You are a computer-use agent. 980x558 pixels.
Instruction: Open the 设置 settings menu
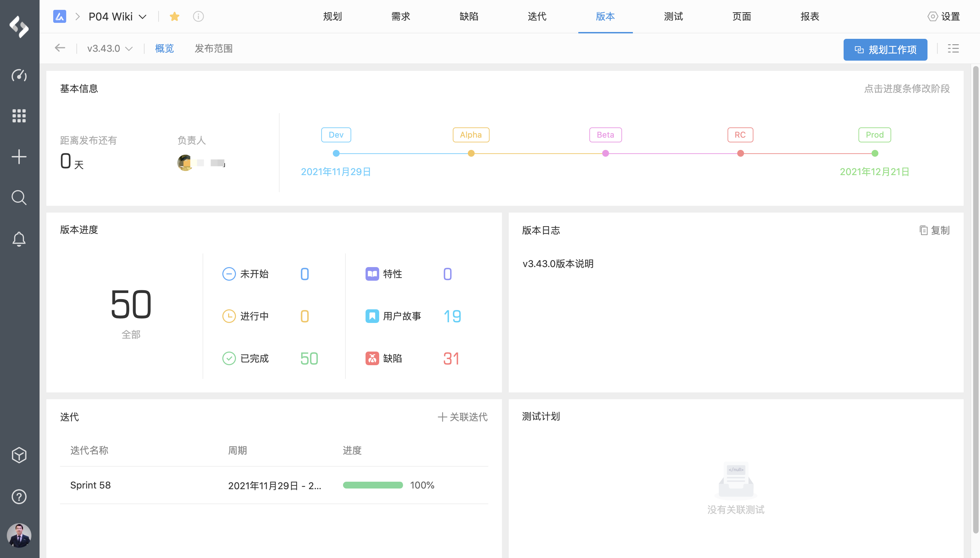tap(944, 16)
